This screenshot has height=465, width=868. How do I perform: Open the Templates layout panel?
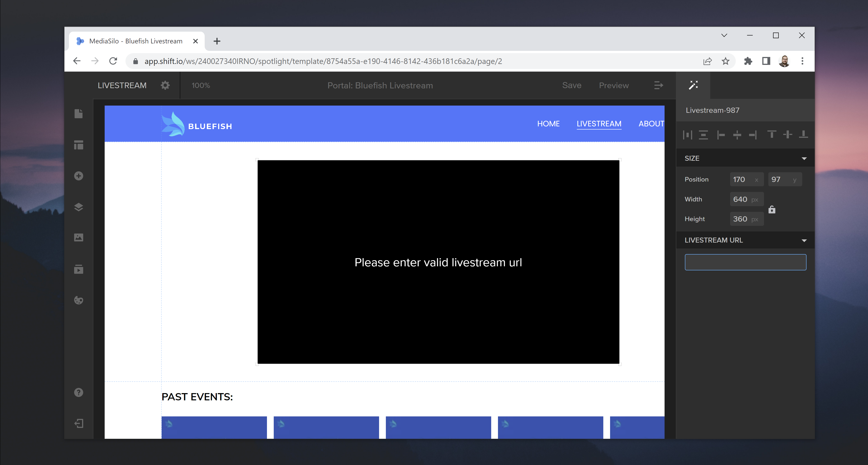[x=78, y=145]
